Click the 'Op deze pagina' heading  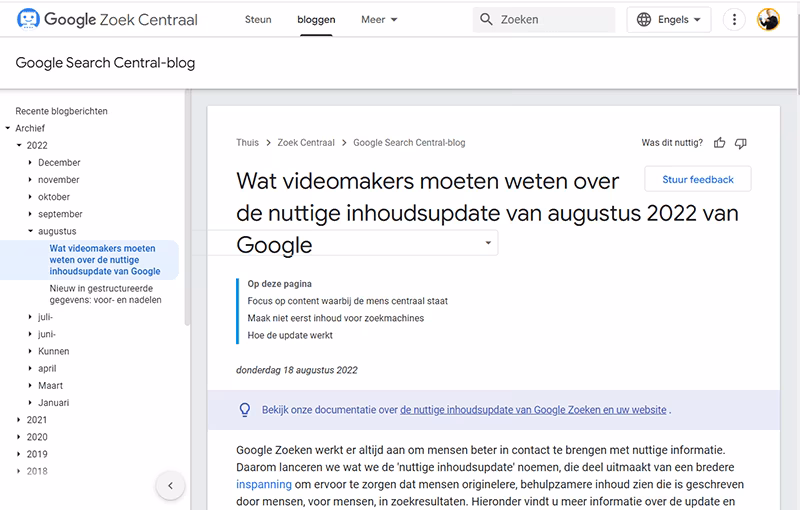(x=280, y=284)
